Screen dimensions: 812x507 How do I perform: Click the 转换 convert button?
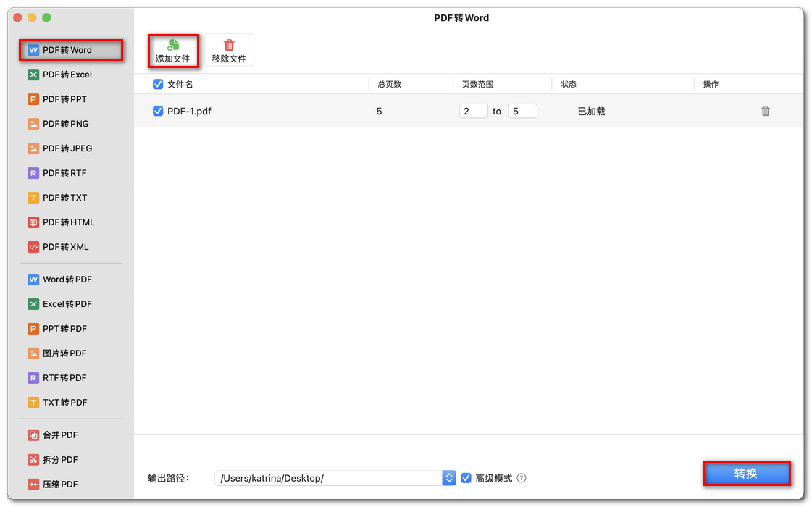point(746,473)
